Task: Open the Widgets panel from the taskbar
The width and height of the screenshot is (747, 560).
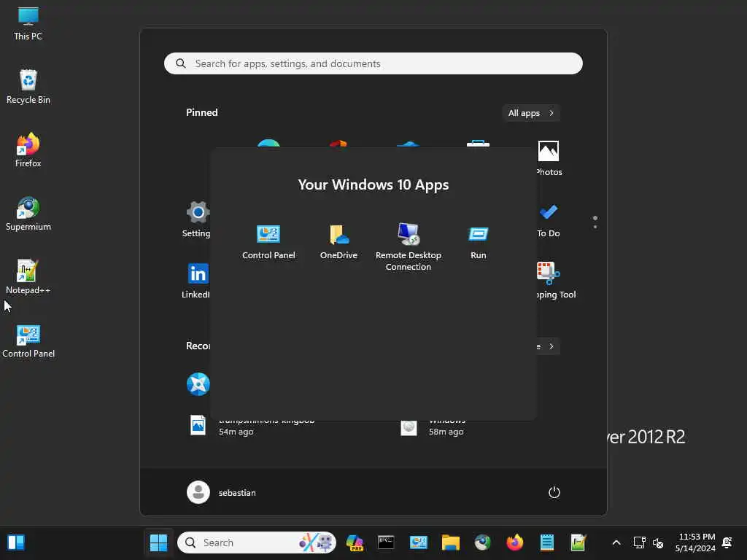Action: [x=16, y=542]
